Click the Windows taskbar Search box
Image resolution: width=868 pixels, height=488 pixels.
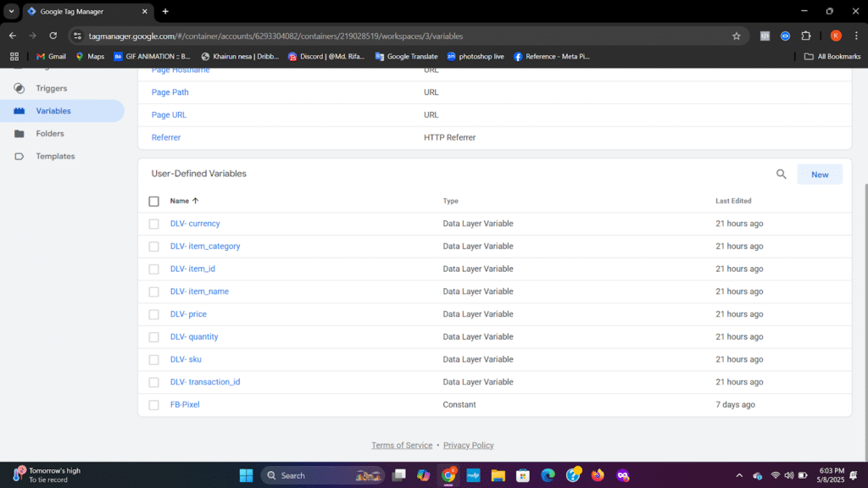[x=322, y=475]
